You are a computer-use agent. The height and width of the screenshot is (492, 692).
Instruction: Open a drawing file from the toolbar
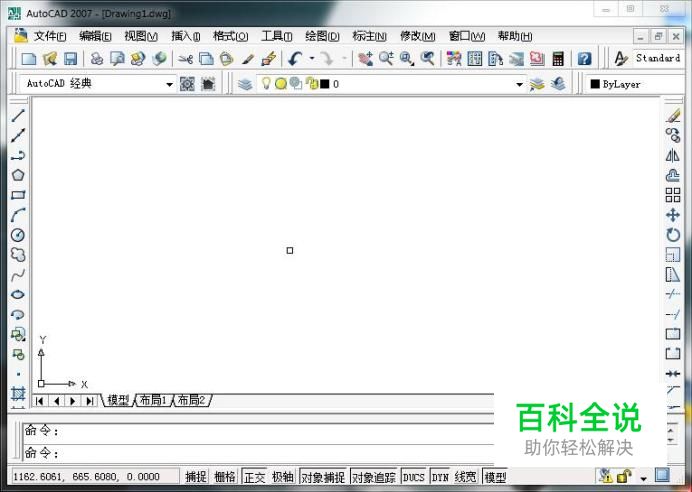coord(50,58)
